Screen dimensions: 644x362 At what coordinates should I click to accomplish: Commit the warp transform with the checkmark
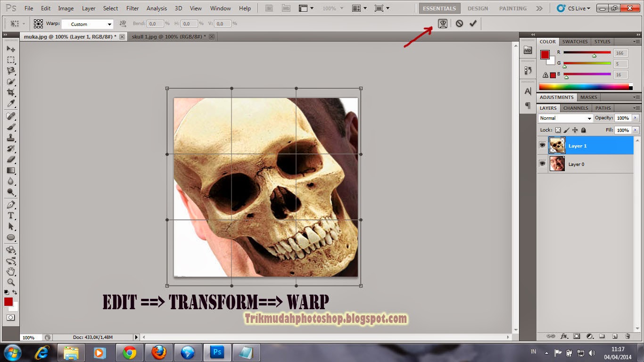click(473, 24)
